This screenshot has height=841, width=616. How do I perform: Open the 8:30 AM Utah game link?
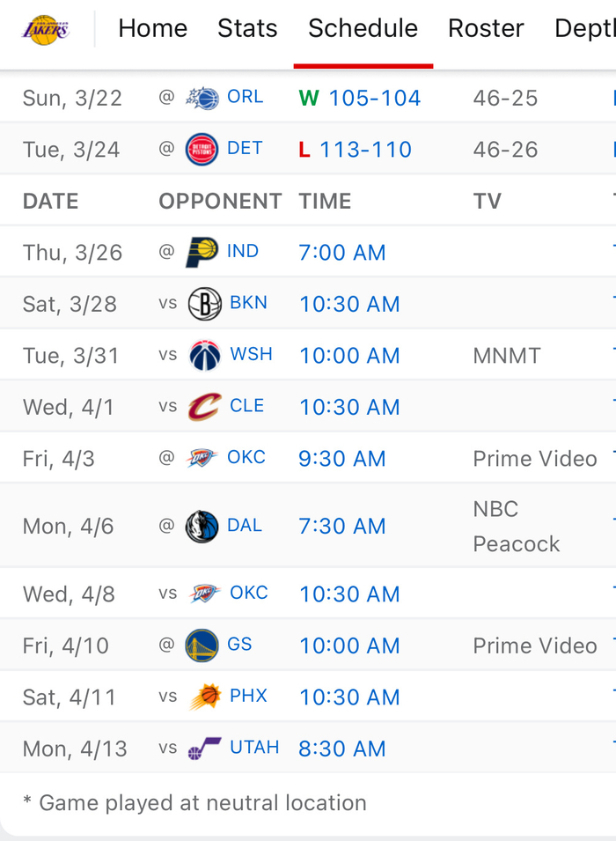[342, 749]
